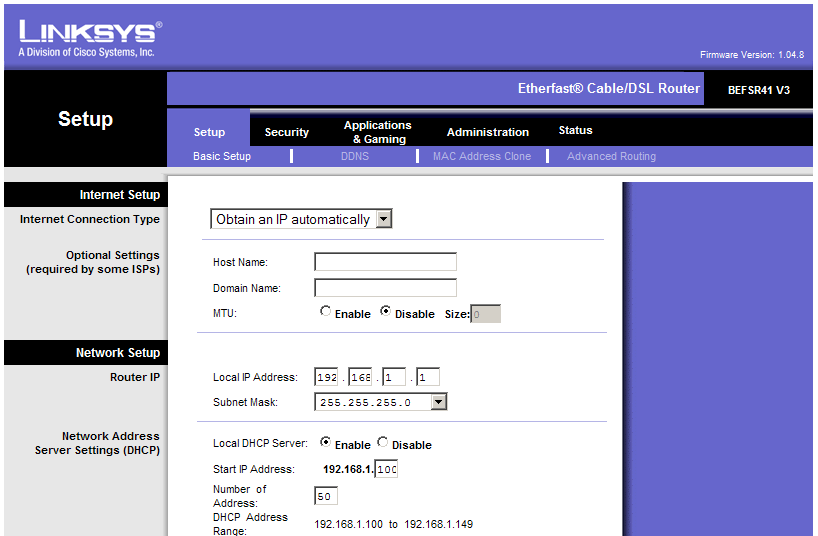This screenshot has height=536, width=818.
Task: Click the Domain Name input field
Action: (x=386, y=288)
